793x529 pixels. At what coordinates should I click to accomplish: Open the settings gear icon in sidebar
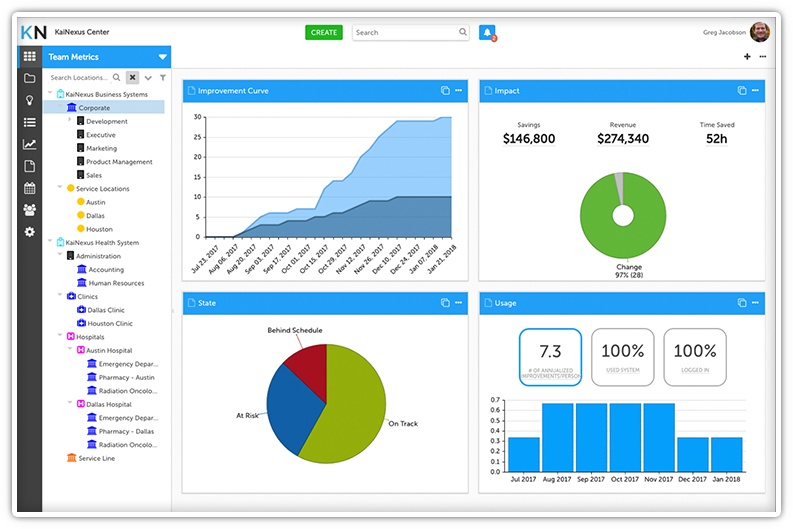pyautogui.click(x=30, y=232)
